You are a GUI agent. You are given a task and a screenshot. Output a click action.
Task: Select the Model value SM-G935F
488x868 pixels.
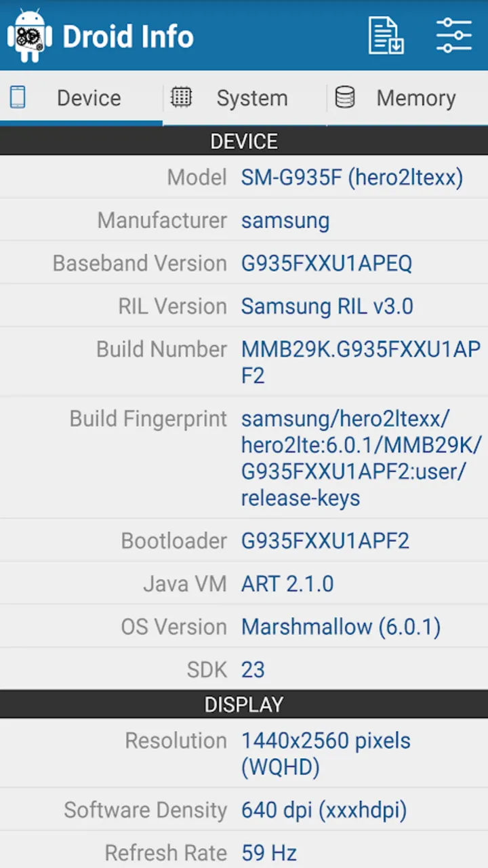352,178
